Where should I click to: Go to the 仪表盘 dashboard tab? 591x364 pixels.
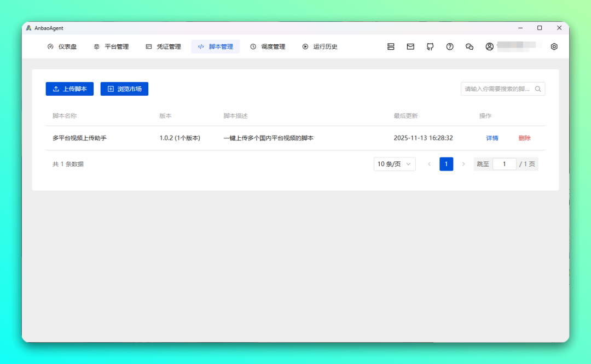pyautogui.click(x=62, y=47)
